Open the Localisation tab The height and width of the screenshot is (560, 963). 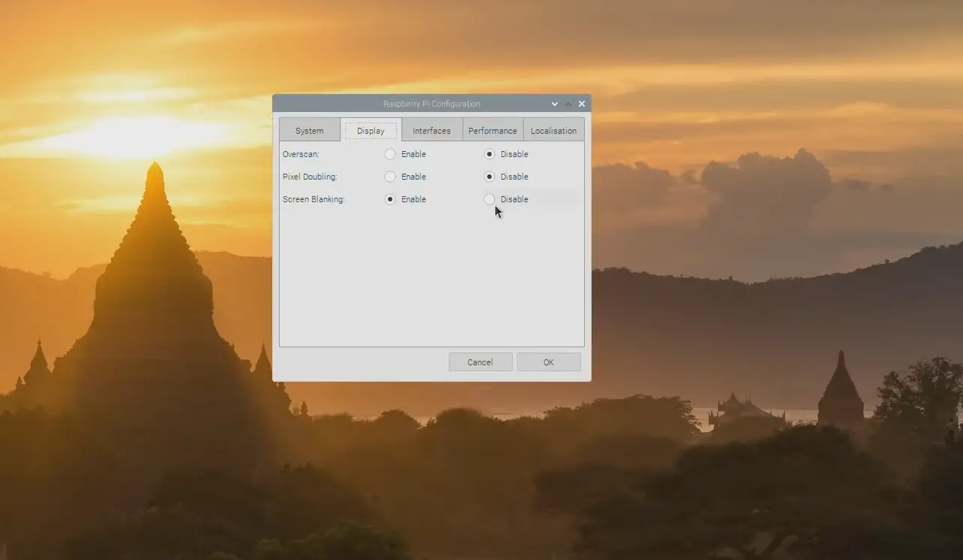[553, 130]
